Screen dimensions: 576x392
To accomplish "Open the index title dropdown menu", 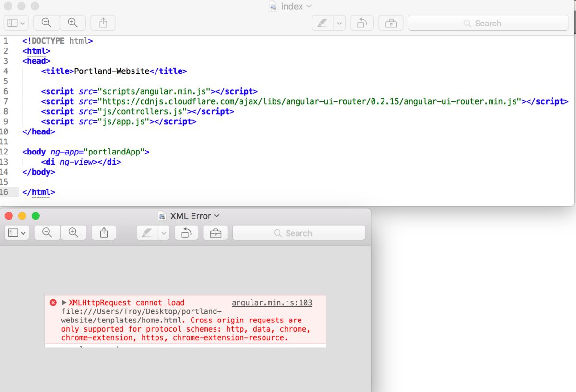I will [309, 6].
